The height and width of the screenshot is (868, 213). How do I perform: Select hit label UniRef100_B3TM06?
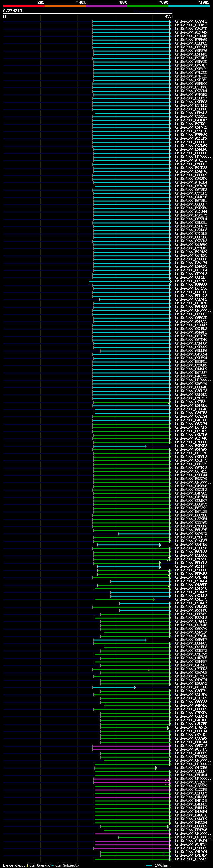pyautogui.click(x=191, y=87)
